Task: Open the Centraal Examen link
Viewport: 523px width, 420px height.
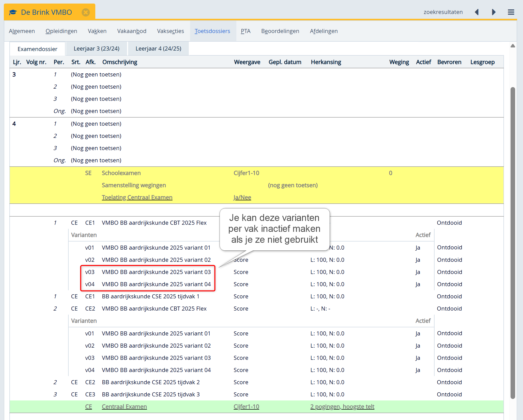Action: pos(124,407)
